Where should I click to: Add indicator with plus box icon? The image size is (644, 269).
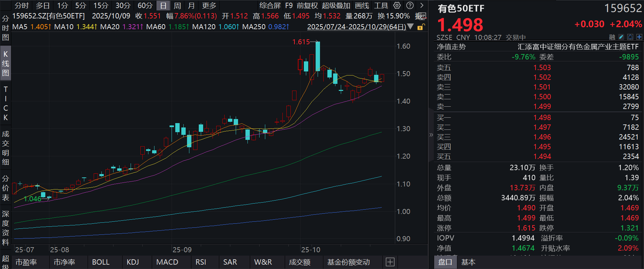coord(390,262)
